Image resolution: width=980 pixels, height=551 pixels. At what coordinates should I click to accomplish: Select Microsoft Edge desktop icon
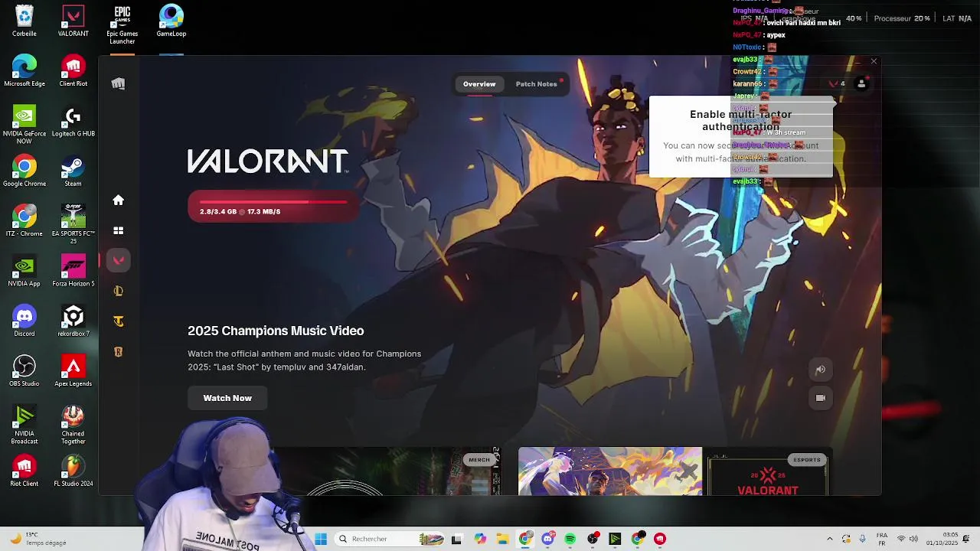click(x=24, y=71)
